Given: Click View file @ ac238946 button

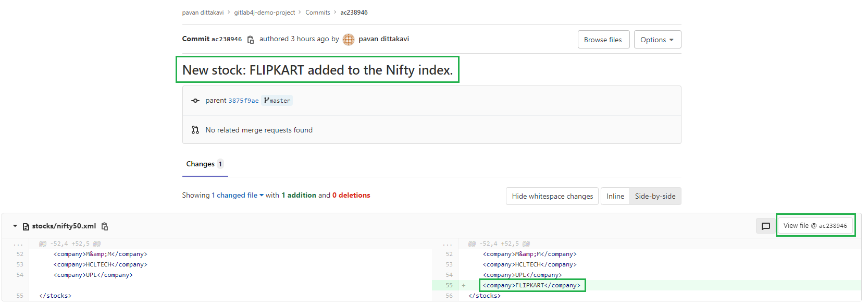Looking at the screenshot, I should (815, 226).
